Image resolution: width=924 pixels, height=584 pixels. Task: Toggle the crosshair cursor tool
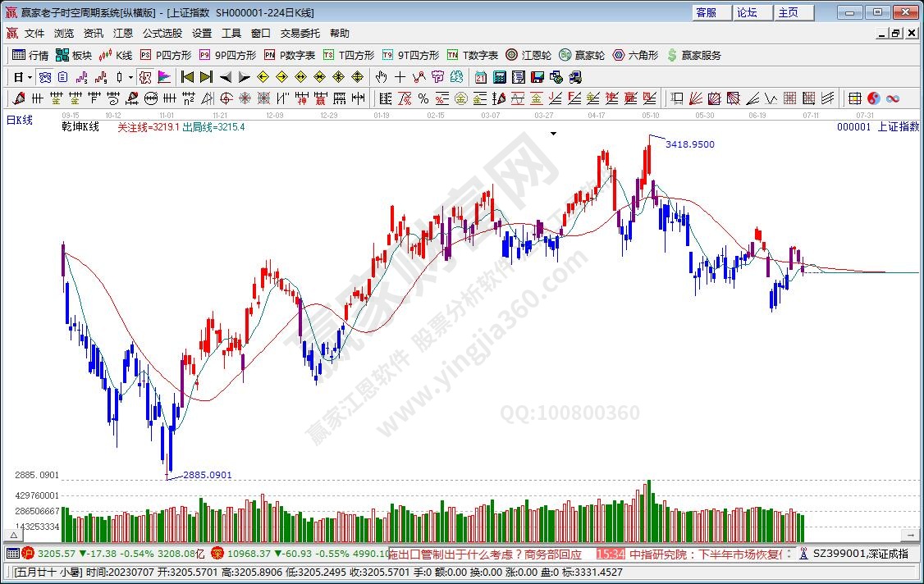pos(400,77)
